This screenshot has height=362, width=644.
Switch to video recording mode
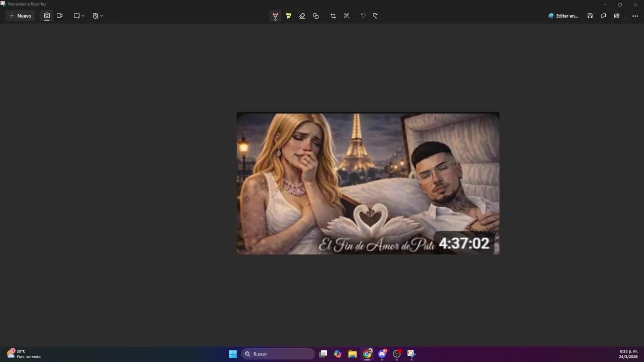pos(59,16)
